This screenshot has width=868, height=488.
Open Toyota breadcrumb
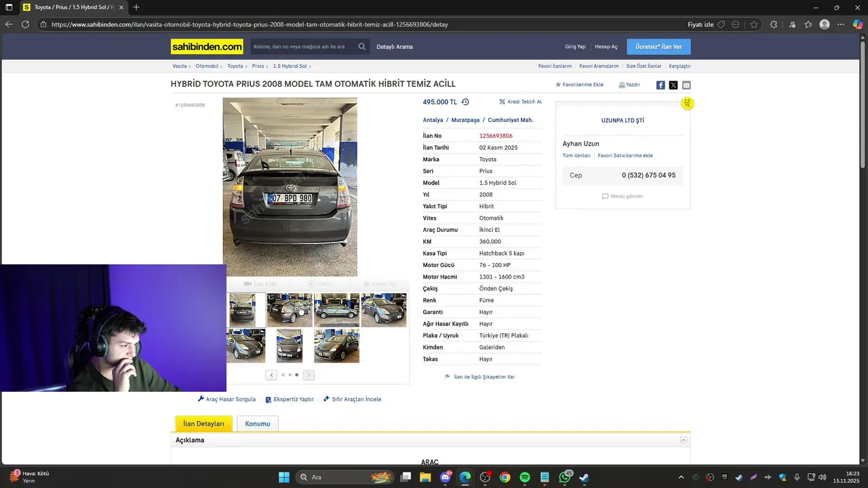coord(235,66)
